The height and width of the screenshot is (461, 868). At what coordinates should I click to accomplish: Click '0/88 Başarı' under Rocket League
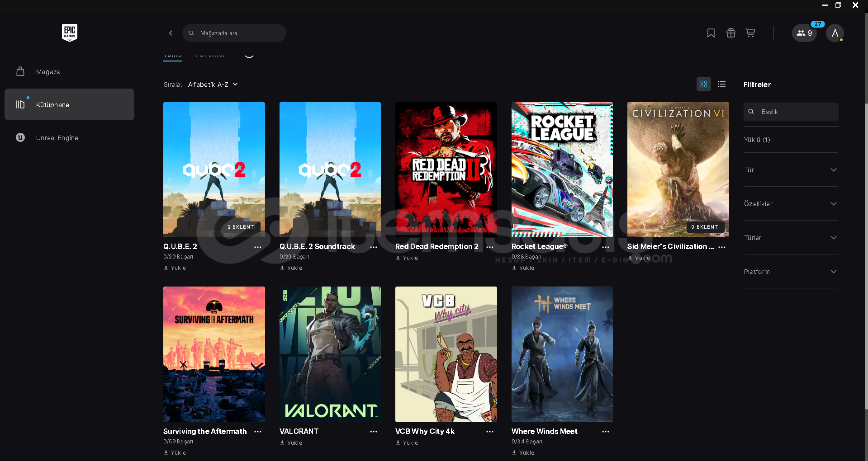(x=526, y=257)
